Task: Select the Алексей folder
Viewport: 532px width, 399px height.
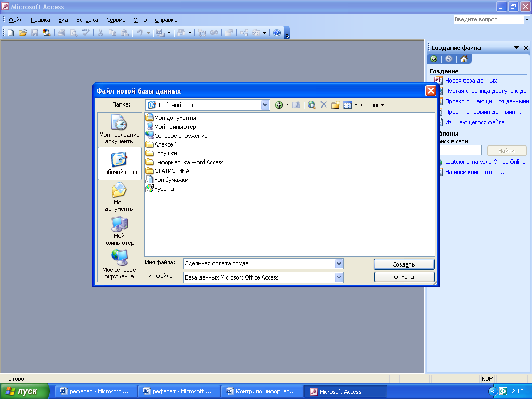Action: [x=161, y=144]
